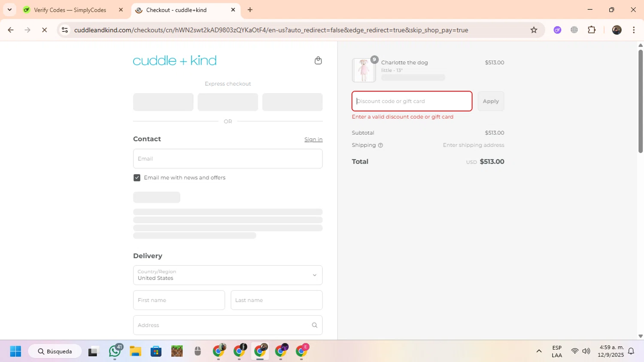644x362 pixels.
Task: Bookmark this page with the star icon
Action: click(534, 30)
